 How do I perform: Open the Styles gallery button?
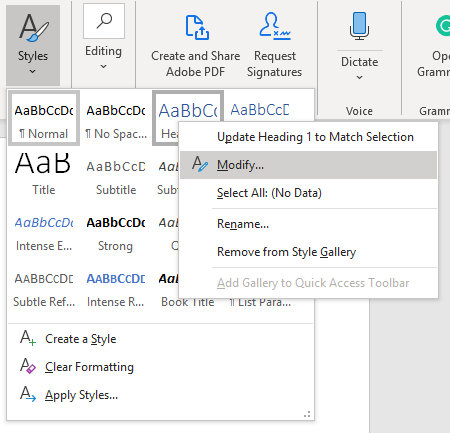click(x=33, y=45)
